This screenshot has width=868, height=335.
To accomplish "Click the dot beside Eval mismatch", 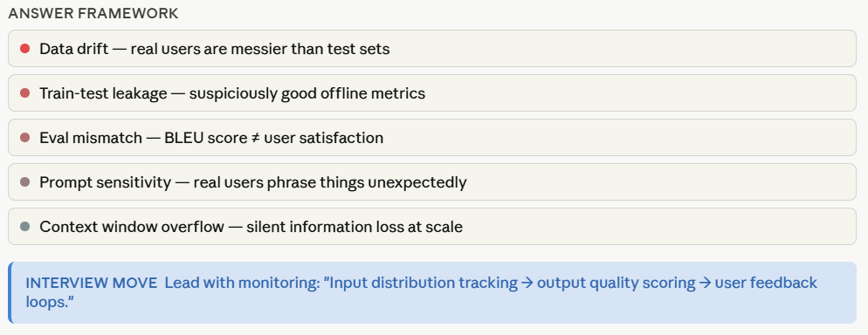I will click(24, 138).
